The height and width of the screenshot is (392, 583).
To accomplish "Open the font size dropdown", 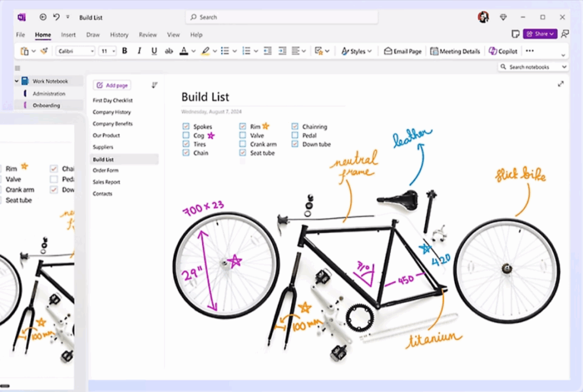I will click(112, 51).
